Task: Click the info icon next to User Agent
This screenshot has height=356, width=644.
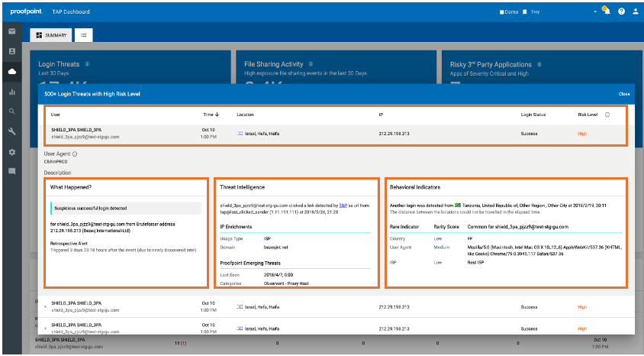Action: (x=75, y=154)
